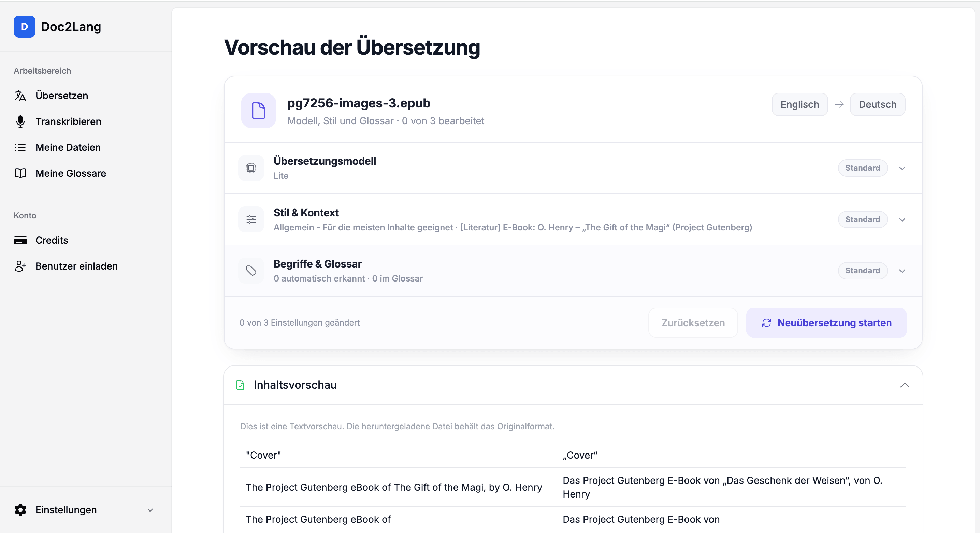Click the Konto section label
980x533 pixels.
coord(25,215)
